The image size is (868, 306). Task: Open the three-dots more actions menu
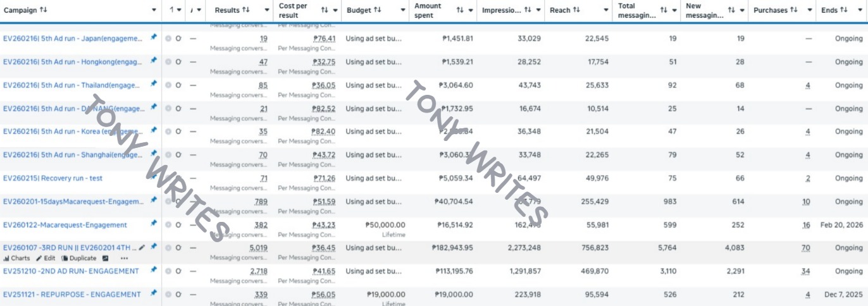pyautogui.click(x=124, y=258)
